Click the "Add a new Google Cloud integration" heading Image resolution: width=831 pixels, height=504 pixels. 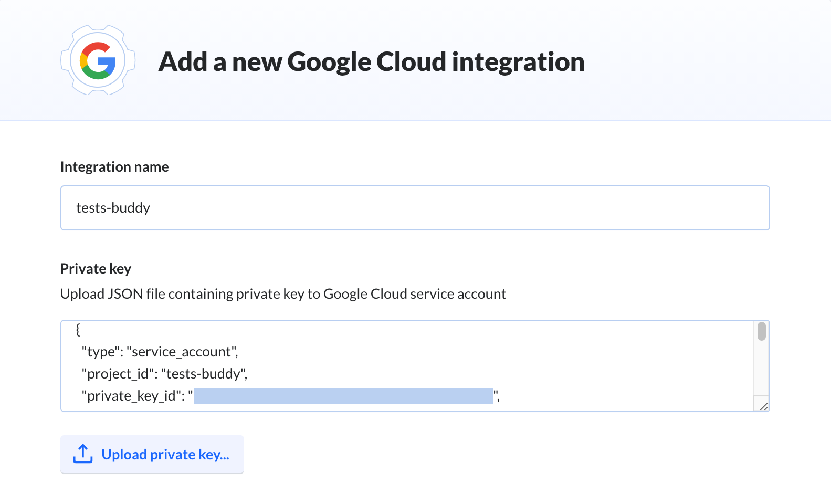372,62
